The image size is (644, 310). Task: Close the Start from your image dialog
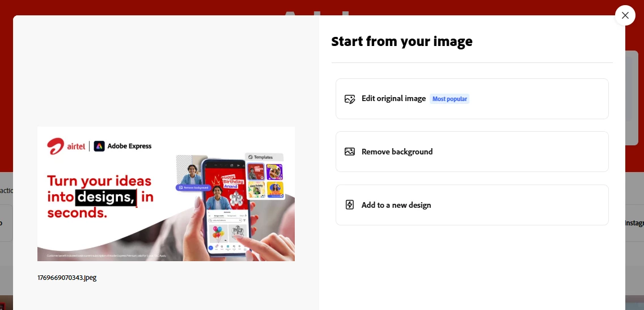[625, 16]
